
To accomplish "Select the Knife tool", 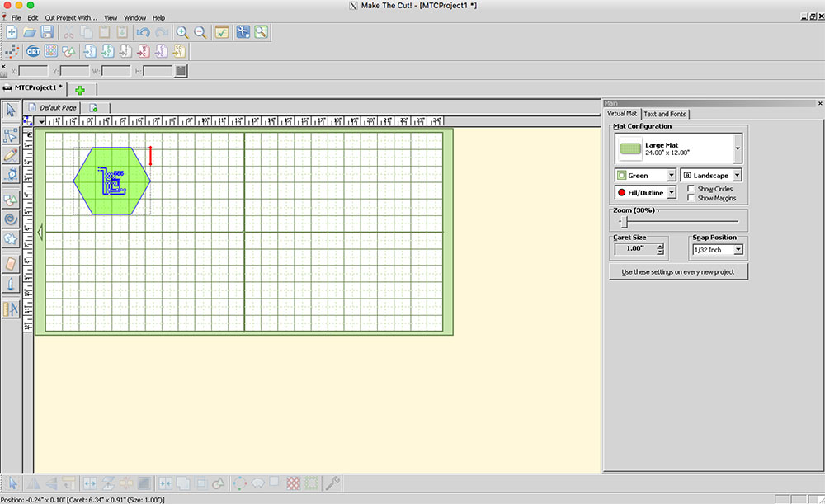I will 11,284.
